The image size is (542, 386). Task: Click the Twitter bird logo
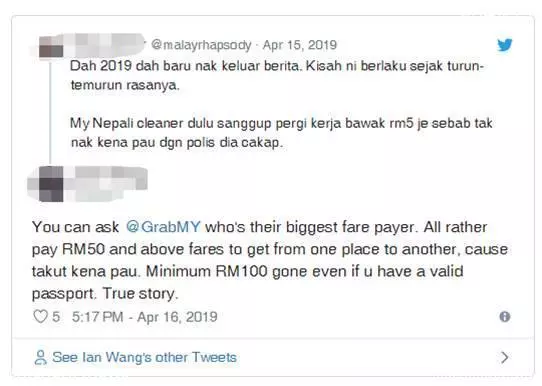505,45
